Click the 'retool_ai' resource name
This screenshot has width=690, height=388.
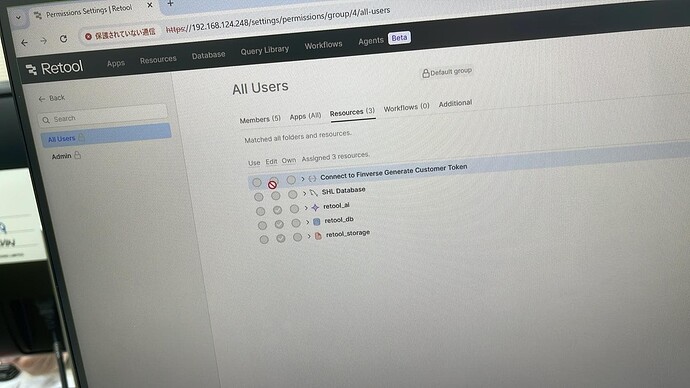point(336,205)
